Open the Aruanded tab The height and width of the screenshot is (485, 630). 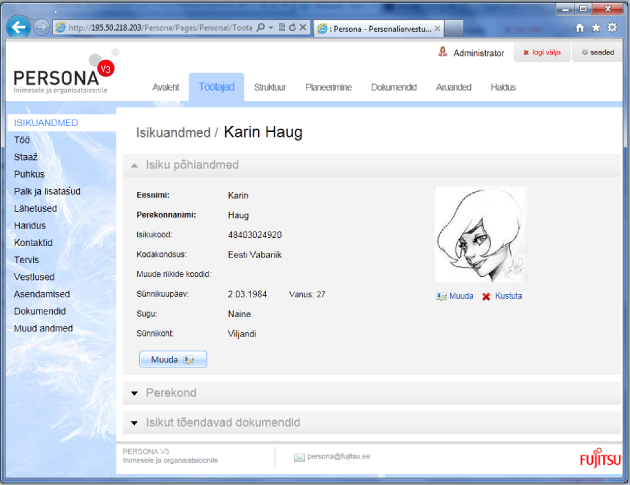[453, 88]
